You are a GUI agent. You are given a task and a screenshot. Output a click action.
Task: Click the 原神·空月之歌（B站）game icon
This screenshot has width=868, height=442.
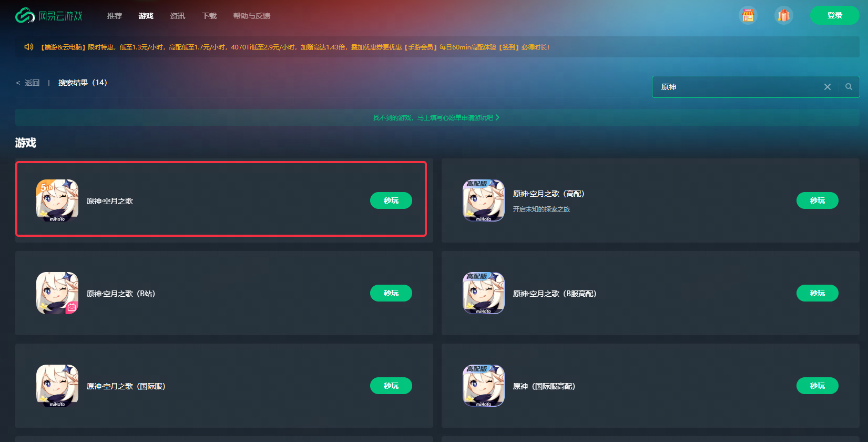(x=57, y=293)
